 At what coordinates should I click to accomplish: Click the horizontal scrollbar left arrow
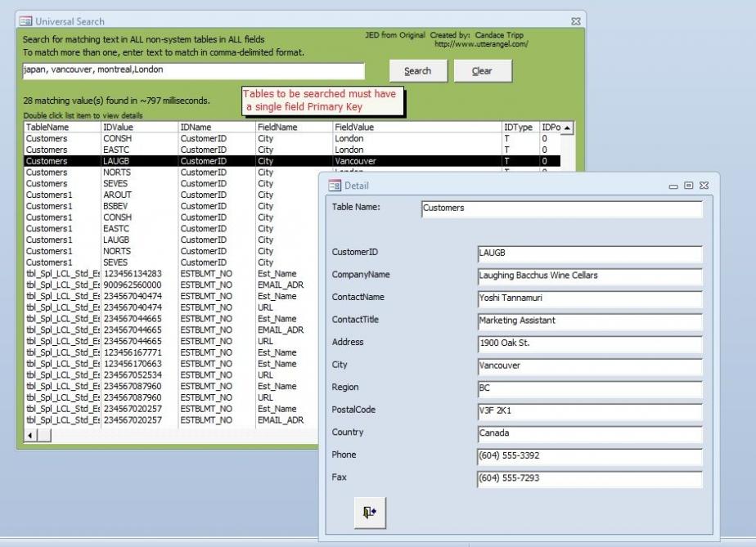coord(32,435)
